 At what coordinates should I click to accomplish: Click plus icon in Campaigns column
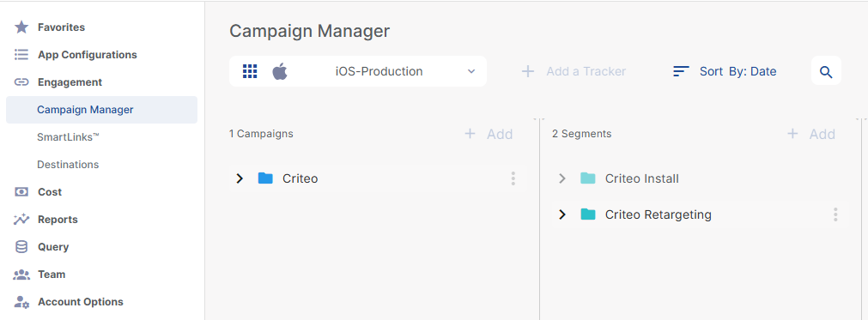pos(470,134)
